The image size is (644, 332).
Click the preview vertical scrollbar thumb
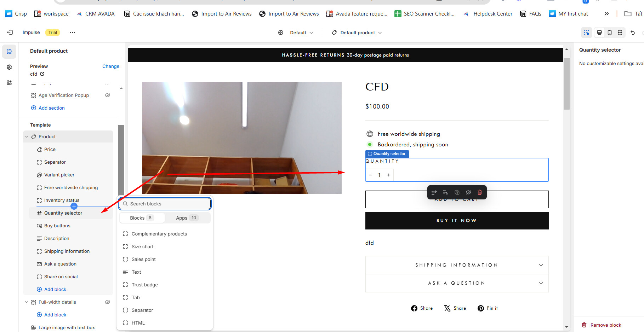[566, 83]
